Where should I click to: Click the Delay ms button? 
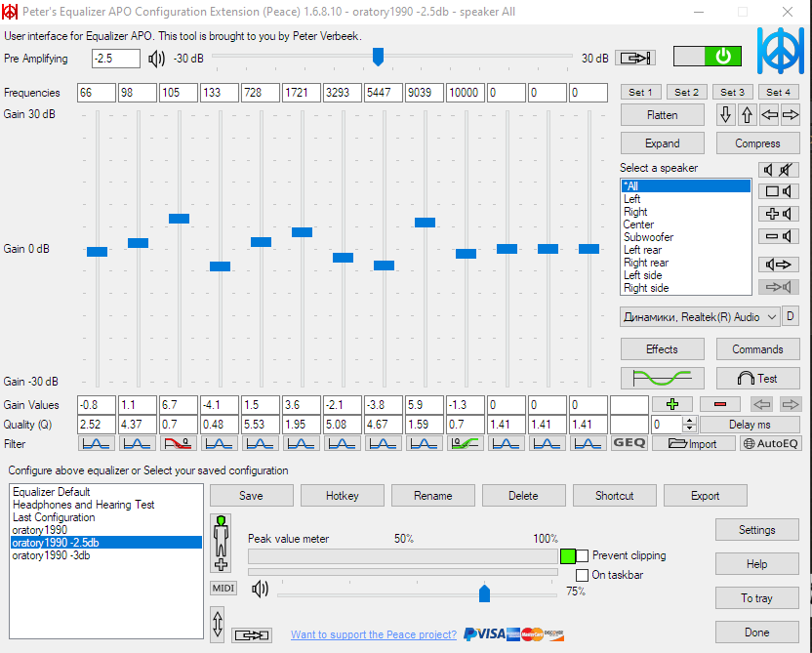pos(750,425)
